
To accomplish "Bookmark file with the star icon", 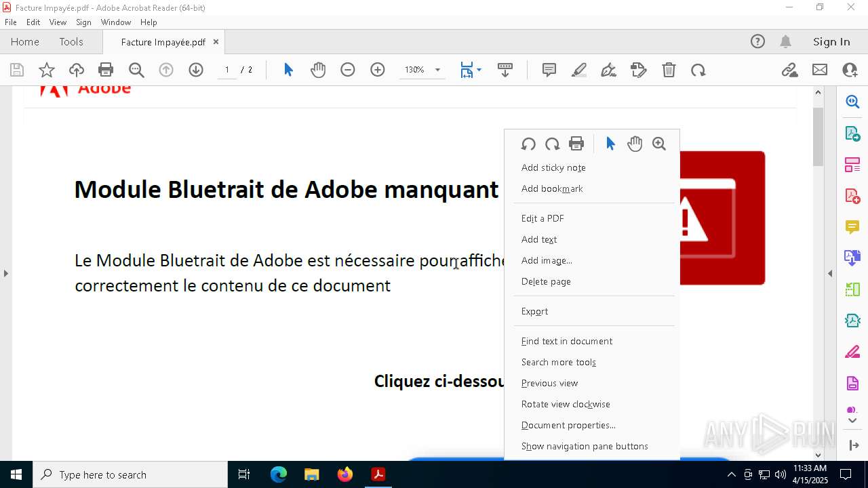I will coord(47,70).
